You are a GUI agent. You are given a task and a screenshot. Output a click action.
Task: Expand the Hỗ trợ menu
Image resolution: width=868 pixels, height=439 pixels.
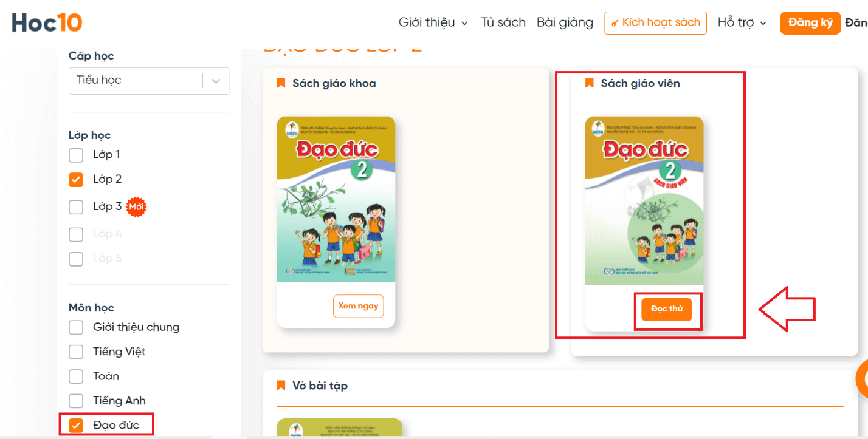(x=742, y=22)
